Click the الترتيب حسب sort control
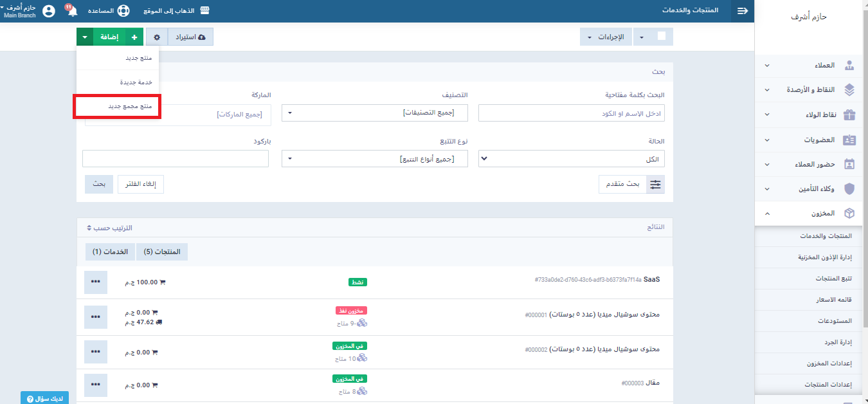The image size is (868, 404). coord(110,228)
